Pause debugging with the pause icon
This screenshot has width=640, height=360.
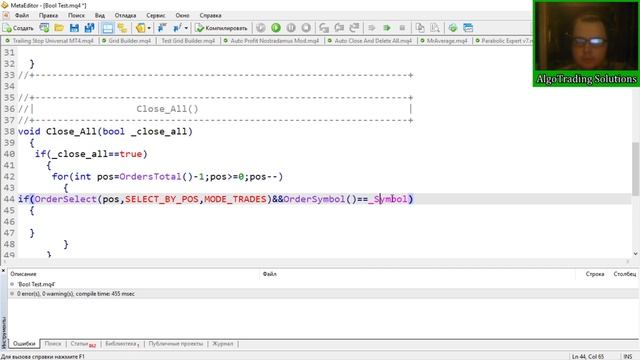(291, 28)
